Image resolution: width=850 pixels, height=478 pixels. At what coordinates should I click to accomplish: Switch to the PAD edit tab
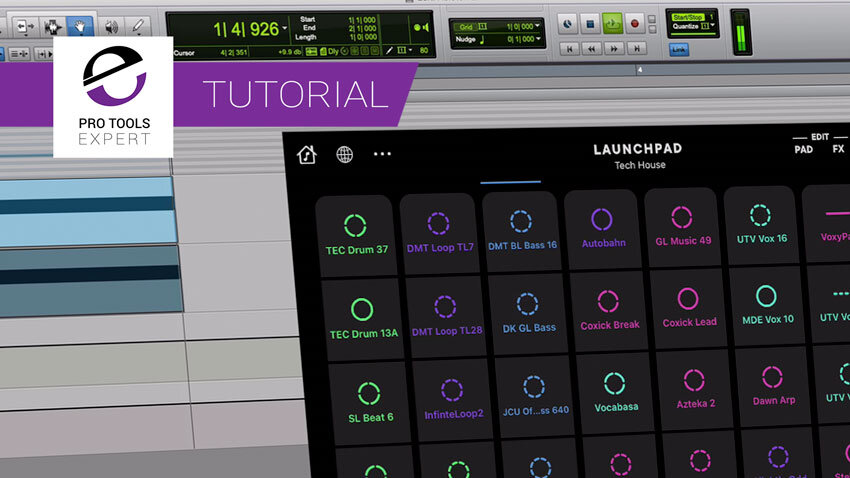click(803, 150)
